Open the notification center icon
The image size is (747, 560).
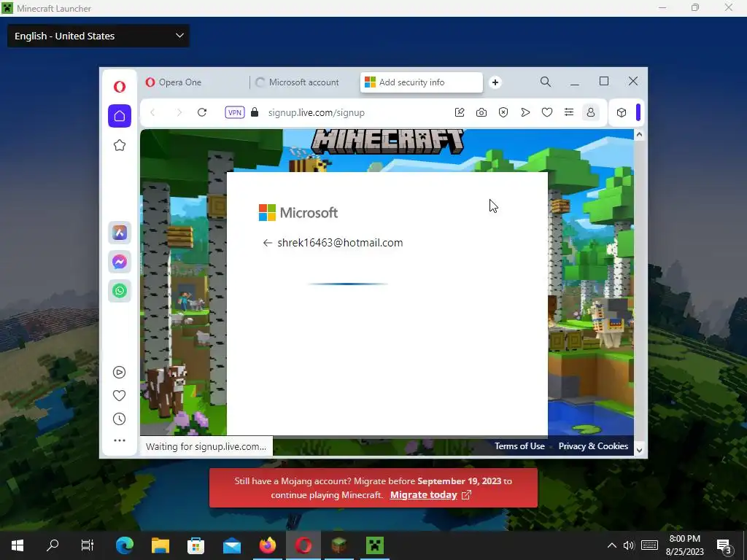pos(724,546)
